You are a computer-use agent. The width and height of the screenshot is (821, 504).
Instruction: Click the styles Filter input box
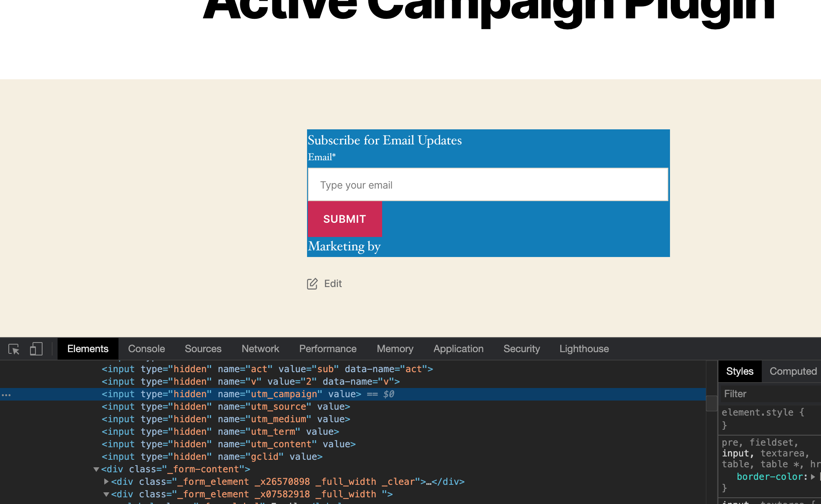pyautogui.click(x=770, y=394)
